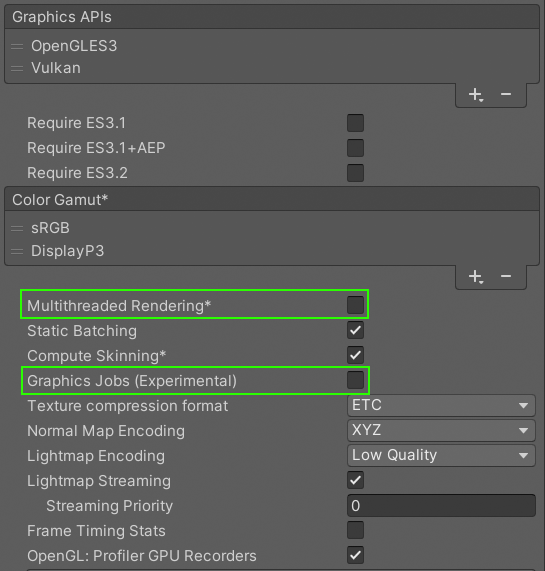The height and width of the screenshot is (571, 545).
Task: Click the Color Gamut* list header
Action: (272, 200)
